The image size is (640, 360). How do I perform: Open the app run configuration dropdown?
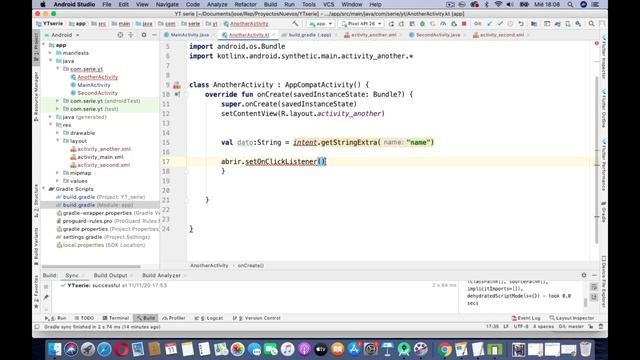click(320, 24)
